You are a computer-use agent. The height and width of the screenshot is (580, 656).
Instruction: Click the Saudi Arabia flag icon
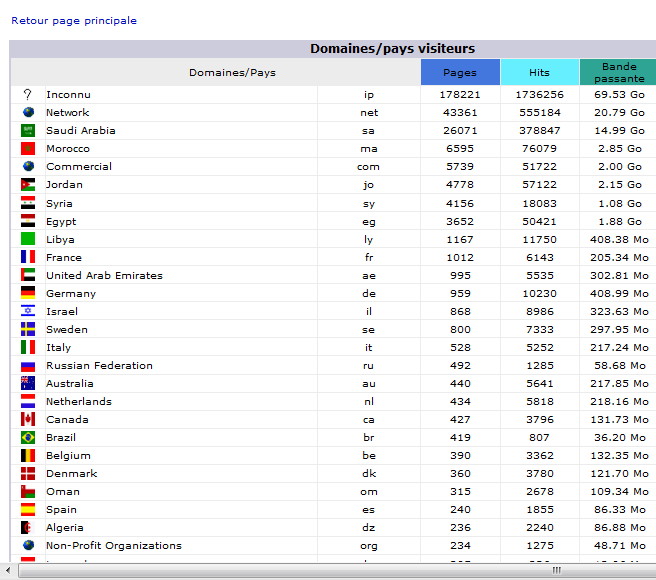click(x=28, y=130)
